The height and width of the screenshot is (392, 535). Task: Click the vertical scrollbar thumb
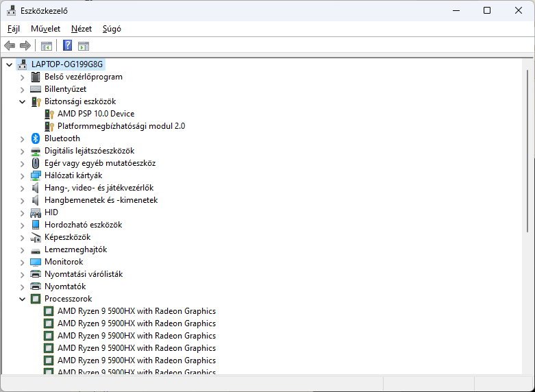pos(527,151)
